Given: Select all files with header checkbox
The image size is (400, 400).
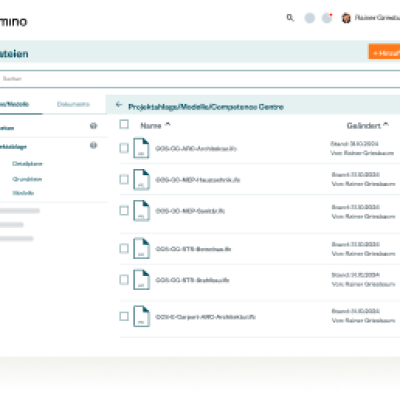Looking at the screenshot, I should (x=124, y=124).
